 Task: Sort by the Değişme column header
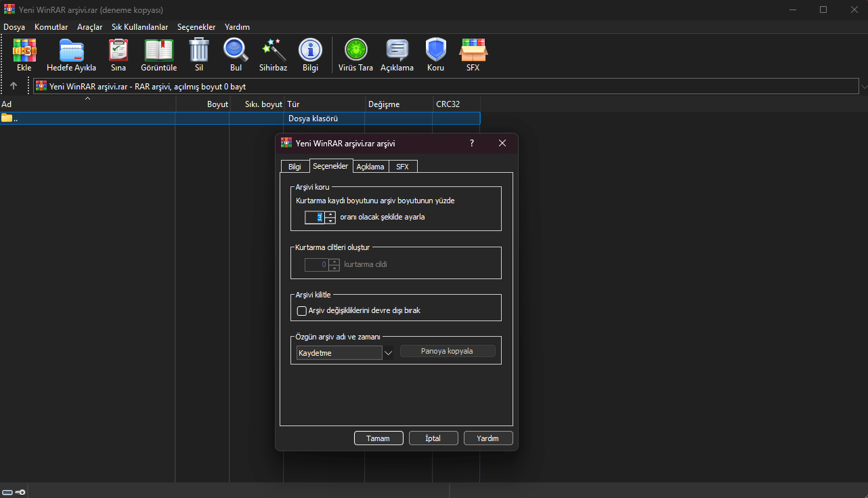399,104
